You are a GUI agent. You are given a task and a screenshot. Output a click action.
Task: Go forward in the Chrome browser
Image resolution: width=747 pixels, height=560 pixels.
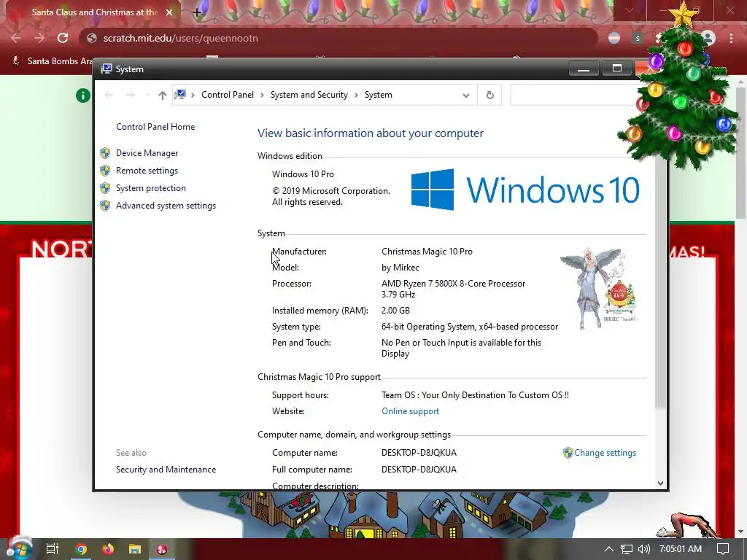(39, 38)
